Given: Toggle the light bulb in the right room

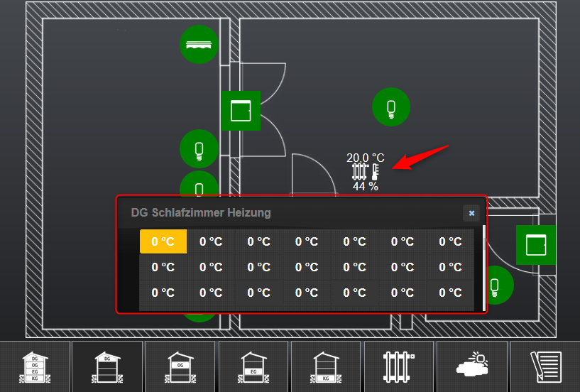Looking at the screenshot, I should (390, 108).
